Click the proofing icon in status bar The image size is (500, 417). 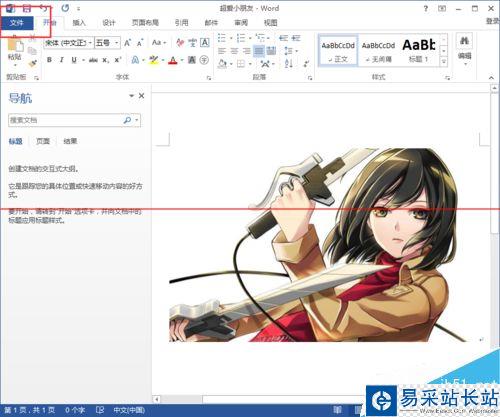tap(100, 410)
